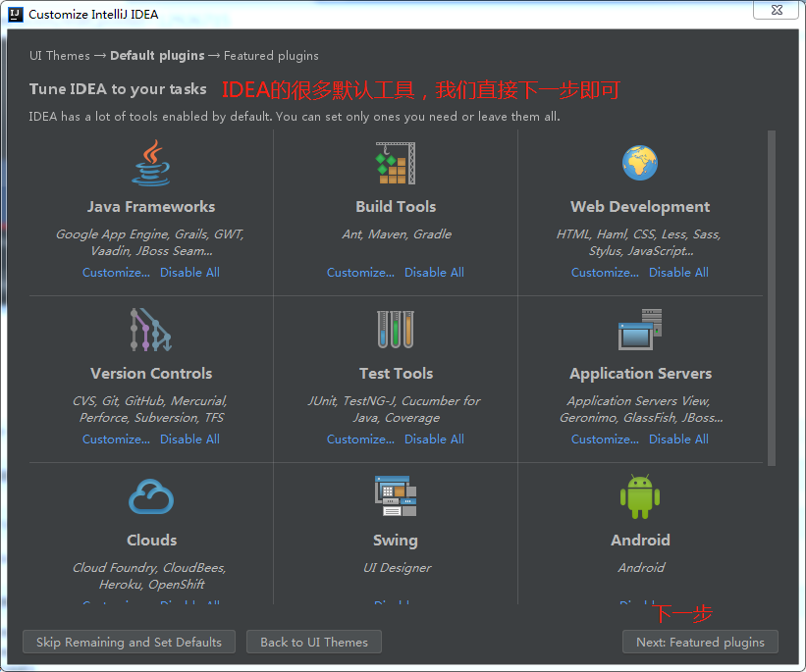Click the Swing heading
This screenshot has width=806, height=672.
(x=396, y=541)
